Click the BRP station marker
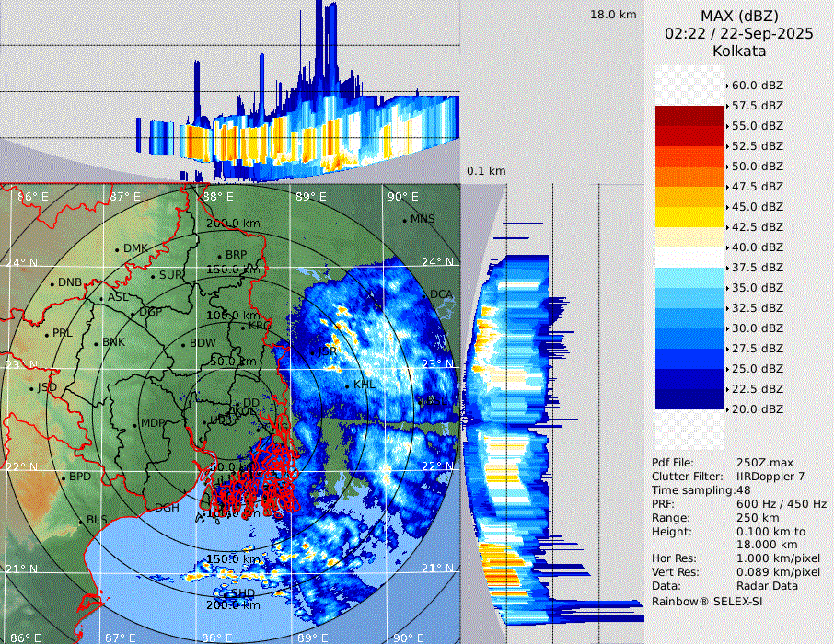Image resolution: width=834 pixels, height=644 pixels. [219, 256]
